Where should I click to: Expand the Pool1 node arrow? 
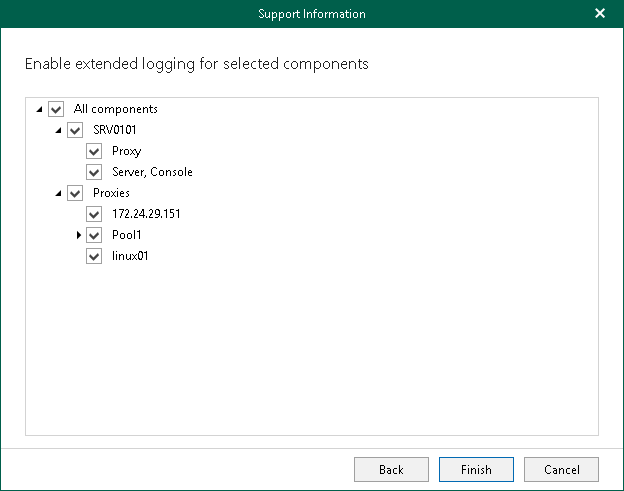[78, 235]
